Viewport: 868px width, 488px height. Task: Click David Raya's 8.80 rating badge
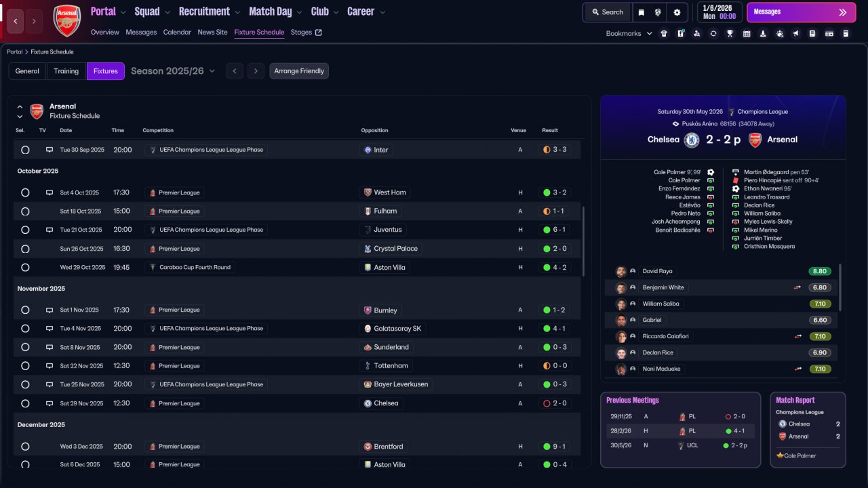[x=820, y=271]
